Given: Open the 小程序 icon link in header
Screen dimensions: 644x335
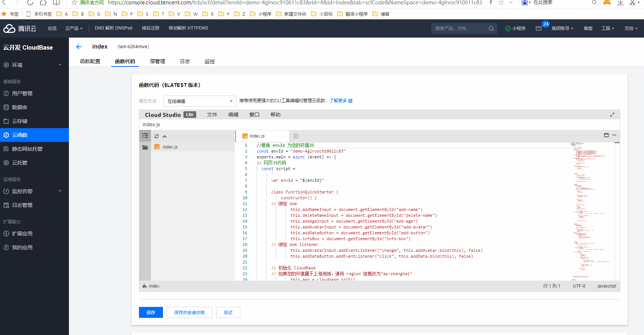Looking at the screenshot, I should tap(515, 28).
